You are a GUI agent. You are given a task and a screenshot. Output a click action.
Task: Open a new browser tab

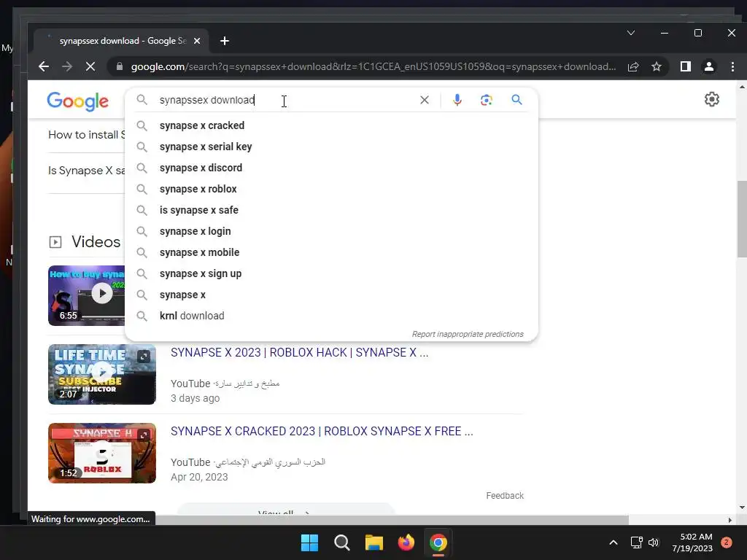click(225, 41)
